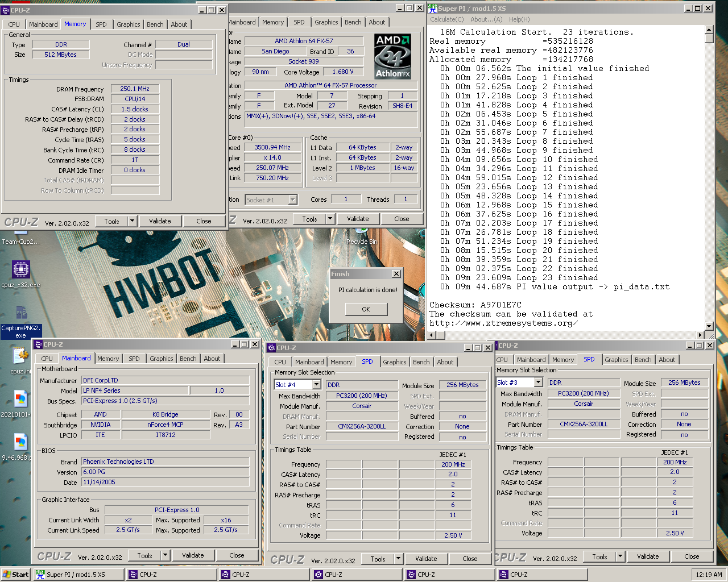Open Calculate menu in Super PI
The width and height of the screenshot is (728, 582).
pos(446,19)
